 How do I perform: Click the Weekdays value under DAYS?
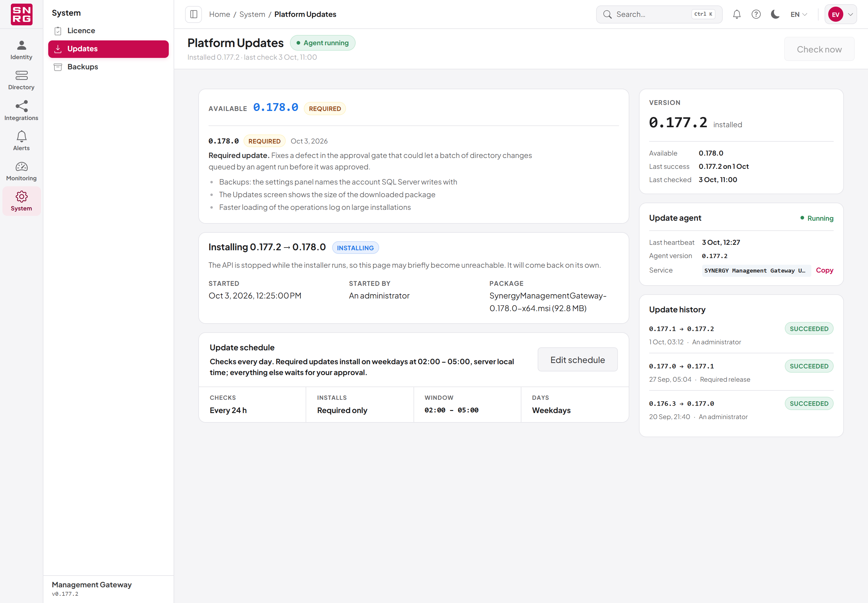[x=551, y=410]
